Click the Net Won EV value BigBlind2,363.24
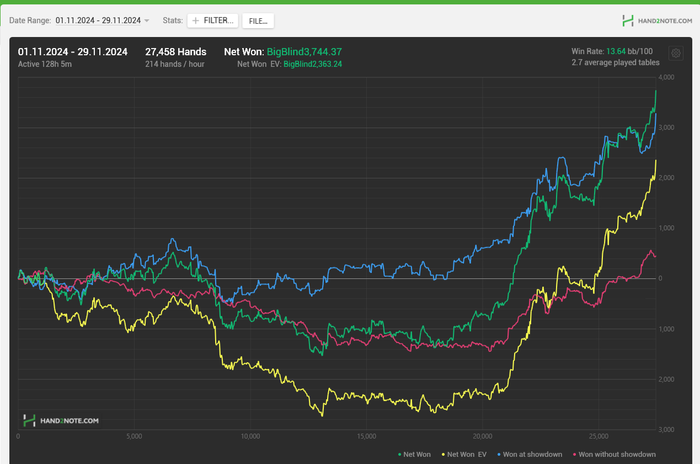This screenshot has height=464, width=700. pos(312,64)
